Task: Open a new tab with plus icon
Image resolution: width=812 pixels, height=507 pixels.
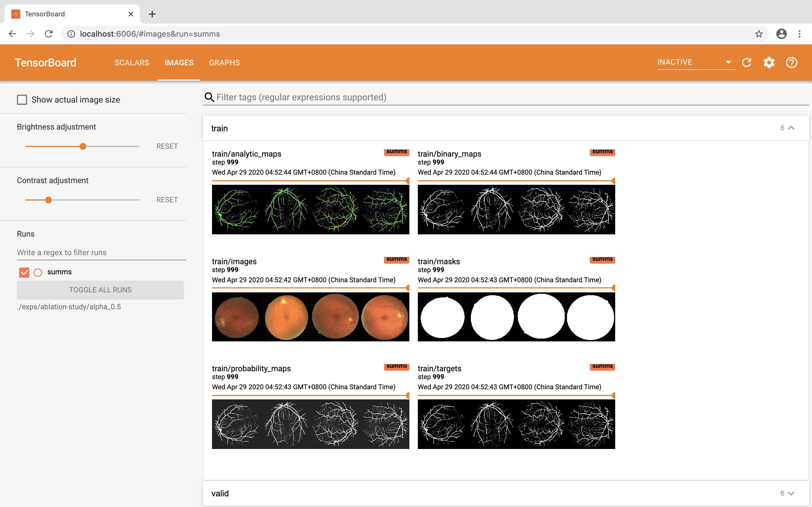Action: click(x=152, y=14)
